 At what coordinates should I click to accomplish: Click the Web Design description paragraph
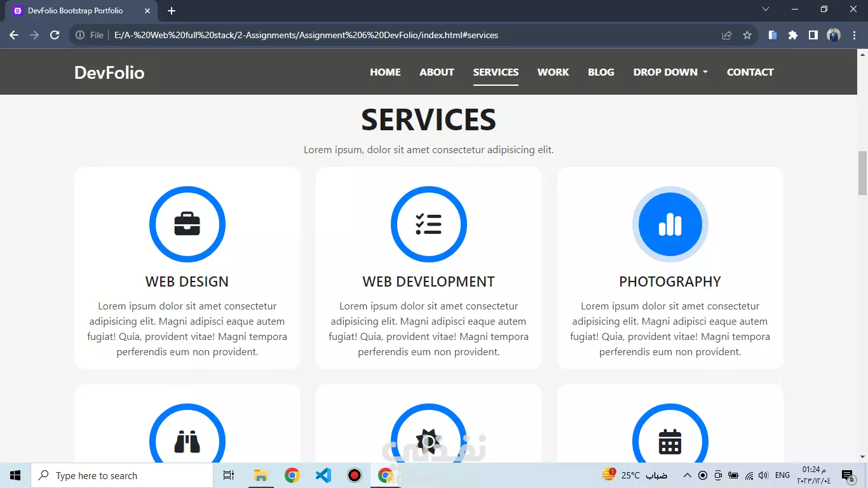coord(187,329)
